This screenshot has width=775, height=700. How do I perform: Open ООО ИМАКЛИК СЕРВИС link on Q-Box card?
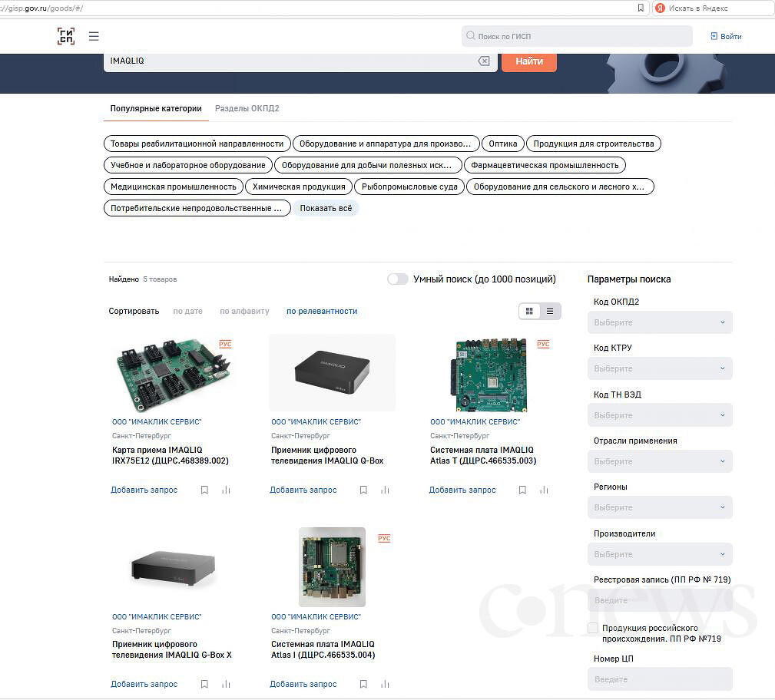(316, 422)
